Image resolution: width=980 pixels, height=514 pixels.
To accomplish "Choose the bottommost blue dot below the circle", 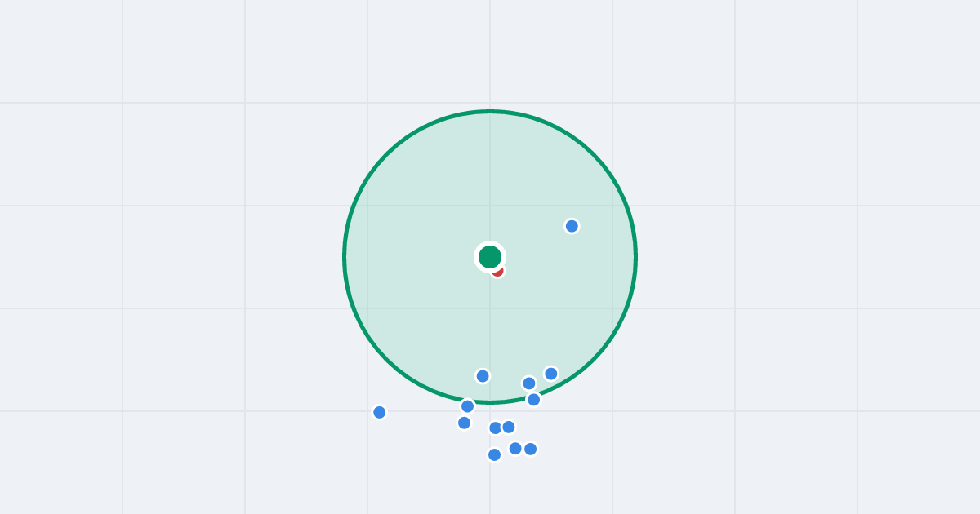I will 494,454.
